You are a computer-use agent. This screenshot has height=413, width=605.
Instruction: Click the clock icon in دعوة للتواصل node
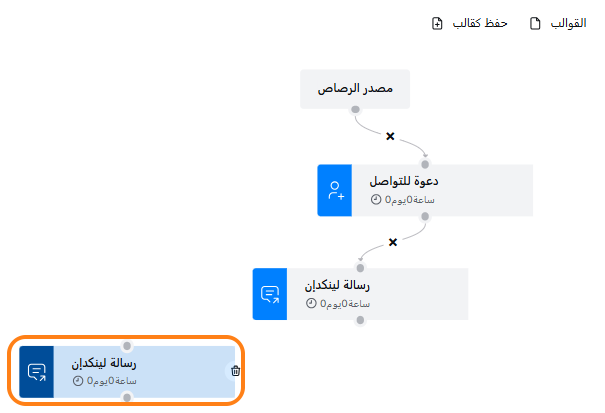click(x=376, y=199)
